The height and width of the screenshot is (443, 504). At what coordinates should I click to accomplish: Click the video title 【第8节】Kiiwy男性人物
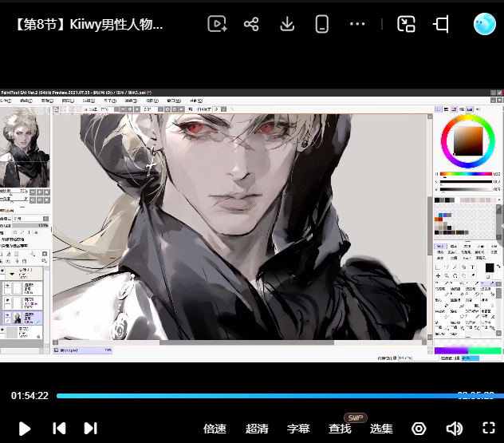click(x=89, y=24)
